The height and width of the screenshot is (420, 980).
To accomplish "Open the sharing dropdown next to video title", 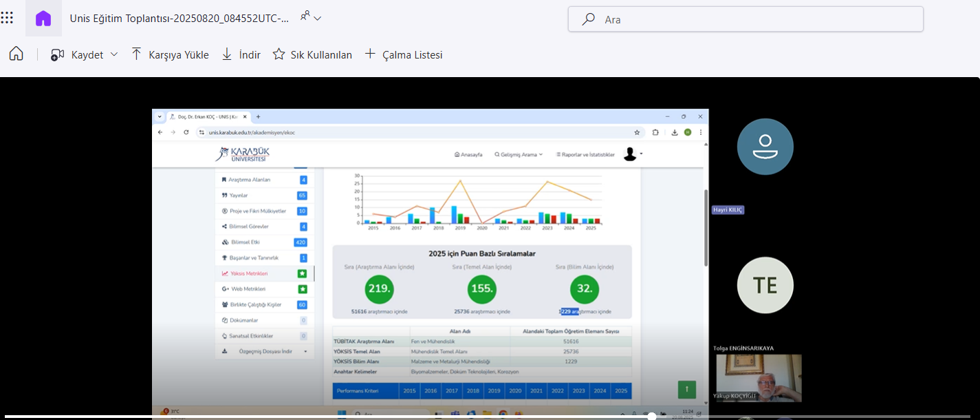I will coord(311,17).
